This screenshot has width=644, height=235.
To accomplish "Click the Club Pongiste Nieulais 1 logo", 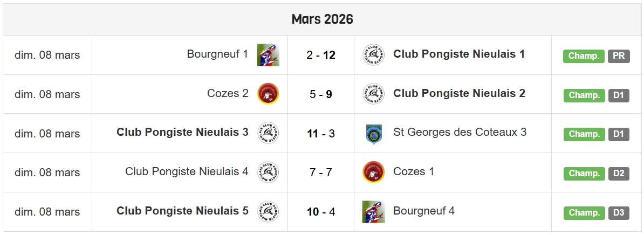I will (x=374, y=55).
